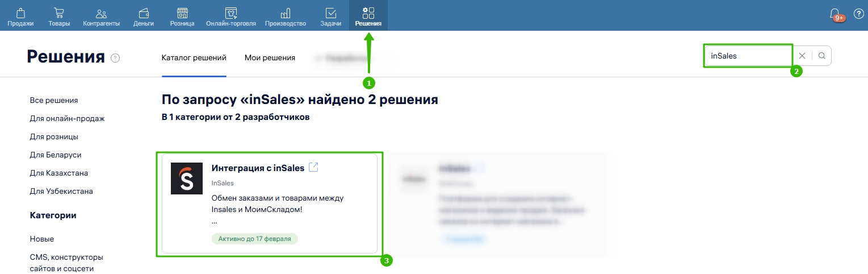Click the Активно до 17 февраля badge
This screenshot has height=274, width=868.
coord(254,239)
